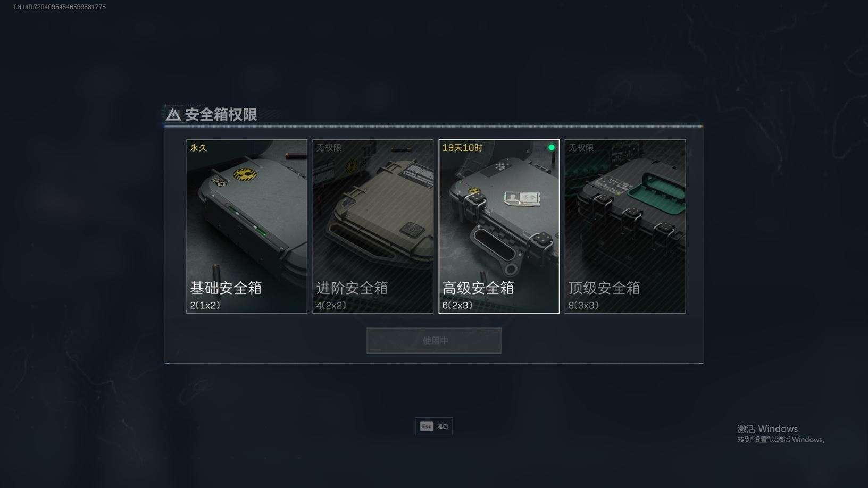The image size is (868, 488).
Task: Click the 4(2x2) capacity text
Action: (331, 305)
